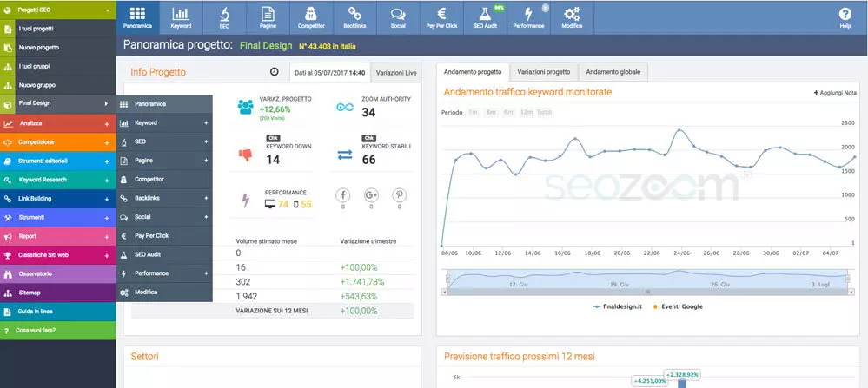Open the SEO Audit flask icon
The height and width of the screenshot is (388, 868).
tap(484, 17)
